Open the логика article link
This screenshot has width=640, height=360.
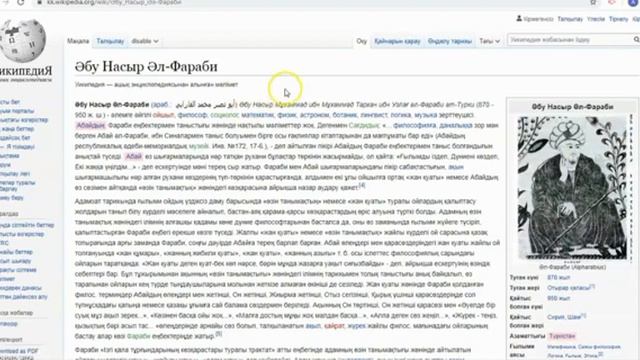click(x=400, y=115)
